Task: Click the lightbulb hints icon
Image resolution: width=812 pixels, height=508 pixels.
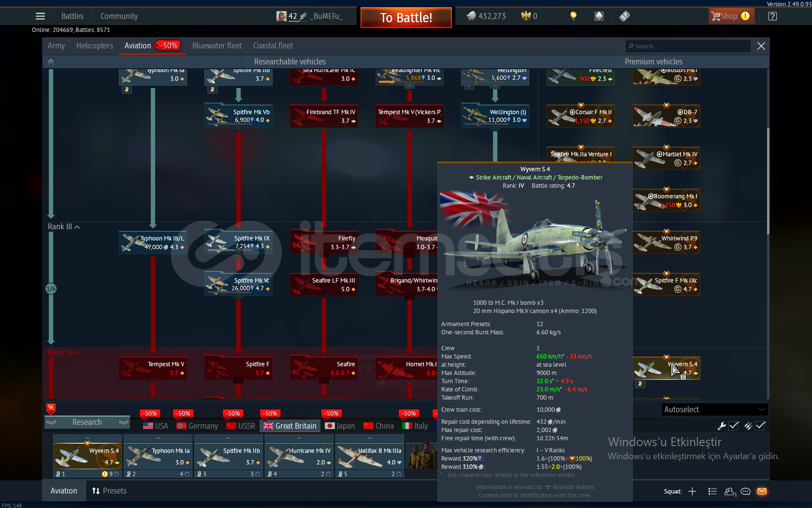Action: (x=573, y=16)
